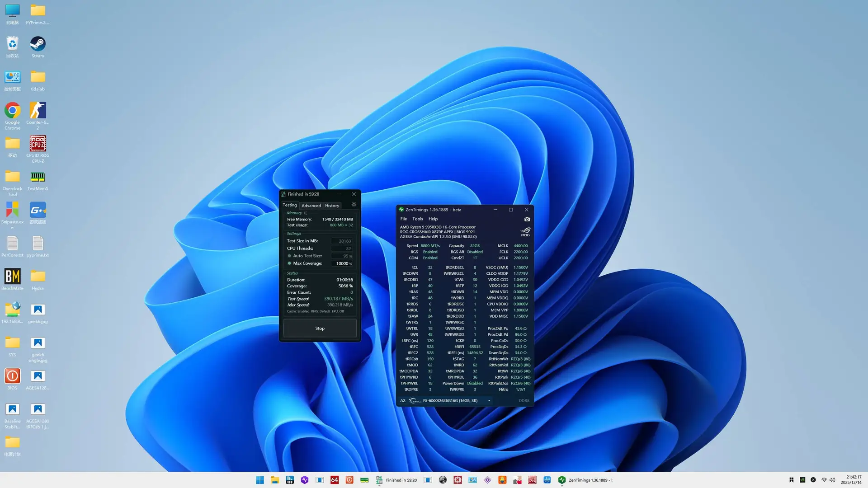Click the MEM VPP value '1.8000V'

[x=520, y=310]
